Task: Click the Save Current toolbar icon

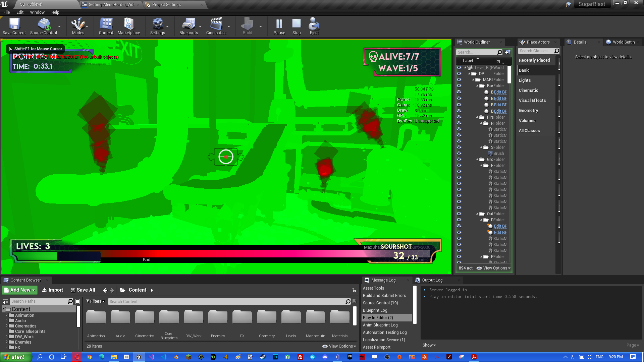Action: [14, 26]
